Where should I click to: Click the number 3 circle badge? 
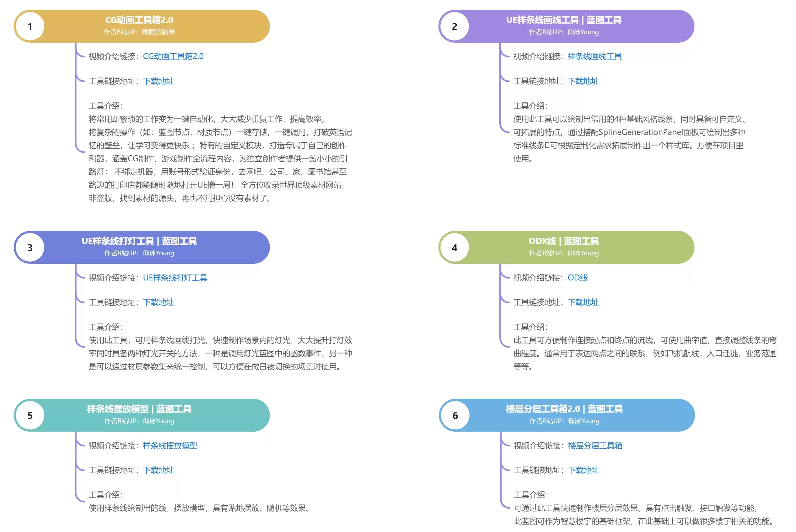[x=30, y=248]
